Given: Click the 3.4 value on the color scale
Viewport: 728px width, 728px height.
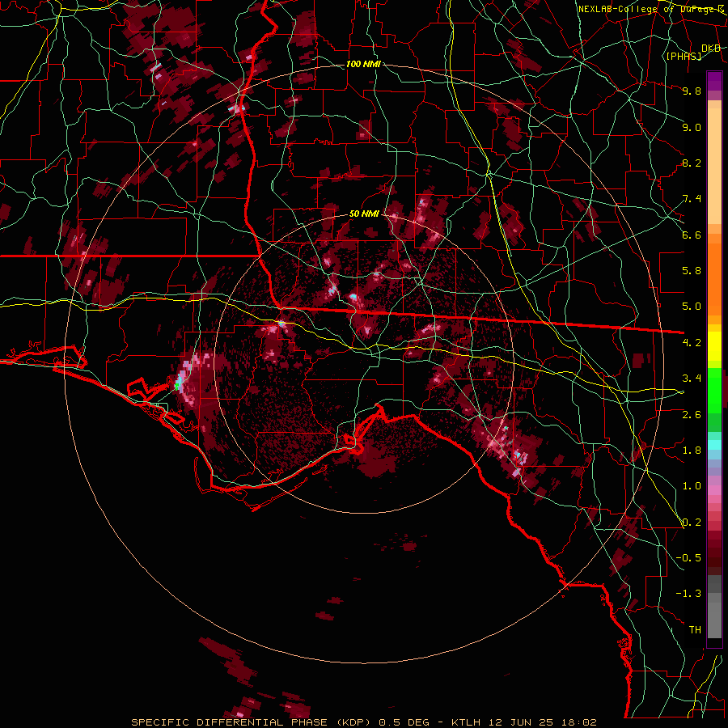Looking at the screenshot, I should [x=692, y=379].
